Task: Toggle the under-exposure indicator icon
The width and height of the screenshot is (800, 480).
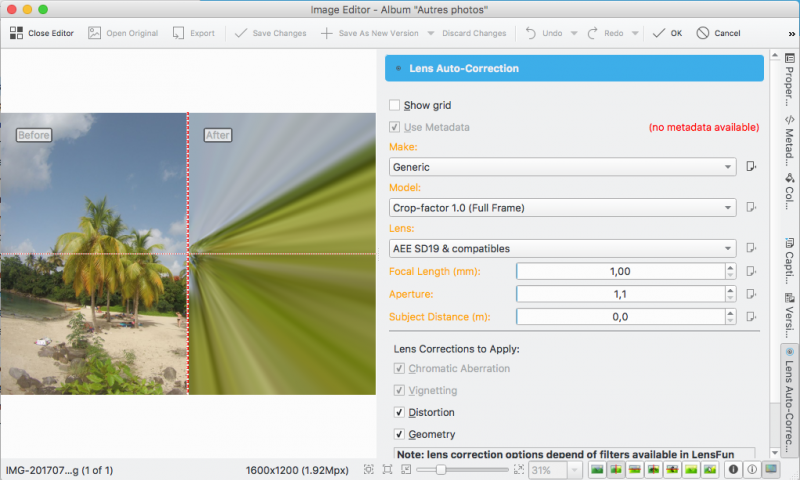Action: 733,469
